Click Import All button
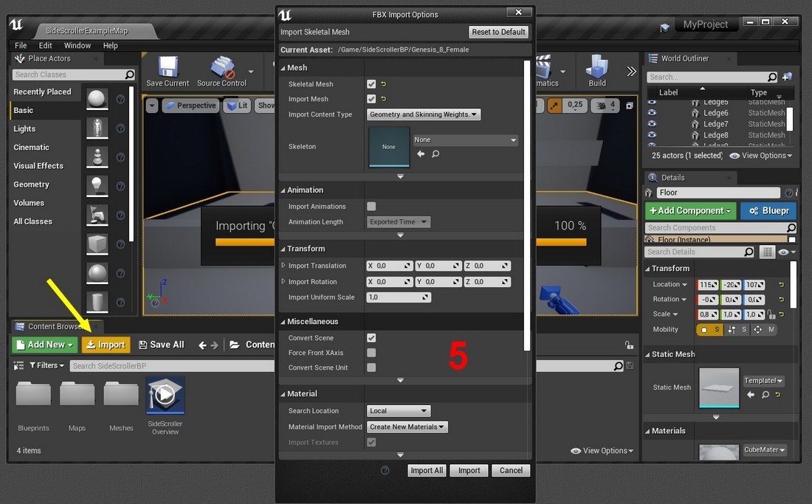The width and height of the screenshot is (812, 504). 427,470
